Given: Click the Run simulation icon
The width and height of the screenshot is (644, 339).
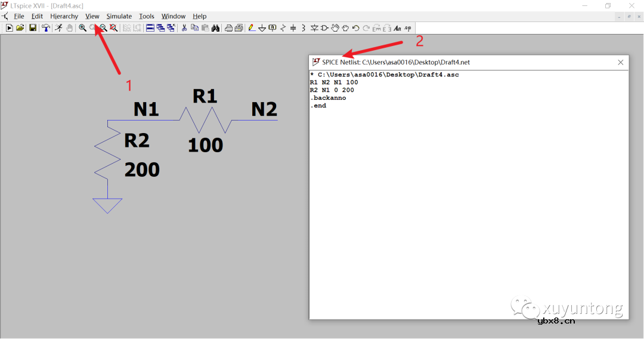Looking at the screenshot, I should [x=10, y=28].
